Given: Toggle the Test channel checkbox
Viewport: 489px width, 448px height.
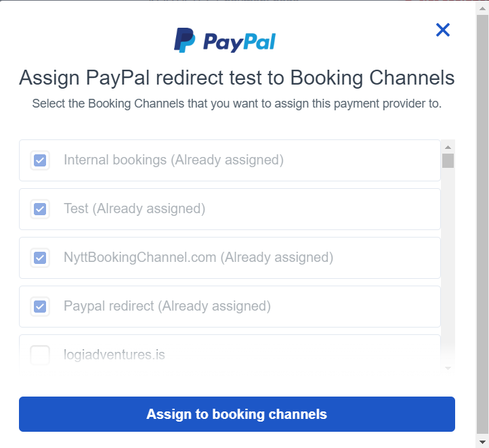Looking at the screenshot, I should [x=40, y=209].
